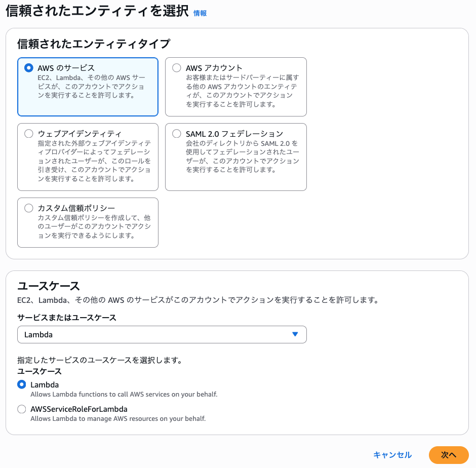This screenshot has width=476, height=468.
Task: Select the AWS のサービス radio button
Action: [29, 68]
